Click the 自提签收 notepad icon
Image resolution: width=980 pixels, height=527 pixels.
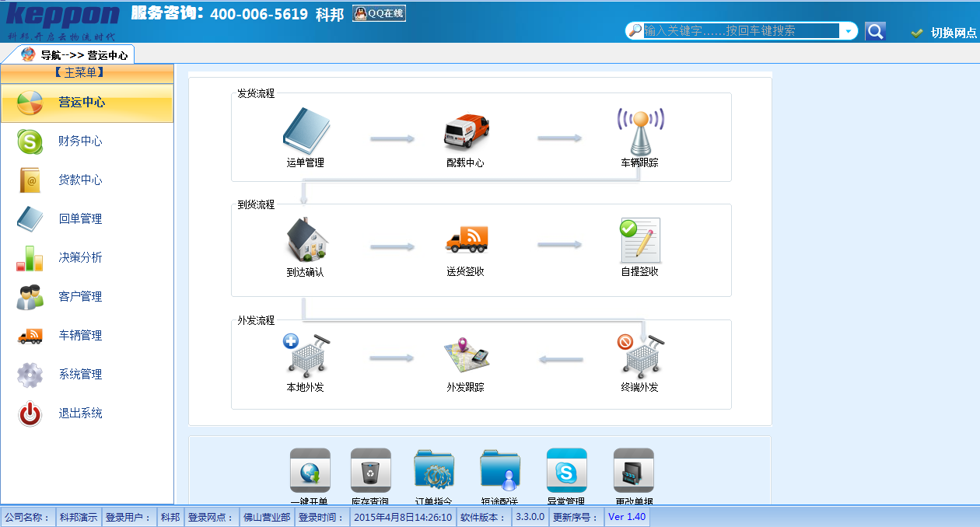pos(639,239)
